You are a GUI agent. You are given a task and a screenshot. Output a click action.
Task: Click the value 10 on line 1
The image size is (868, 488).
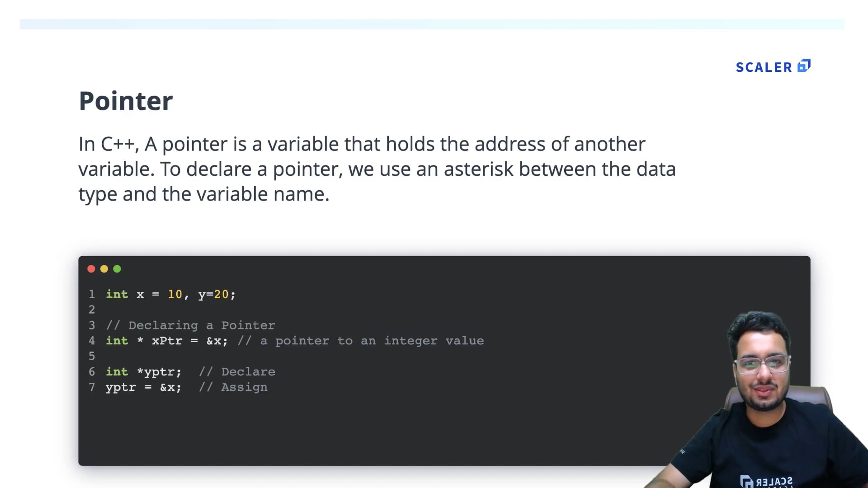(175, 295)
